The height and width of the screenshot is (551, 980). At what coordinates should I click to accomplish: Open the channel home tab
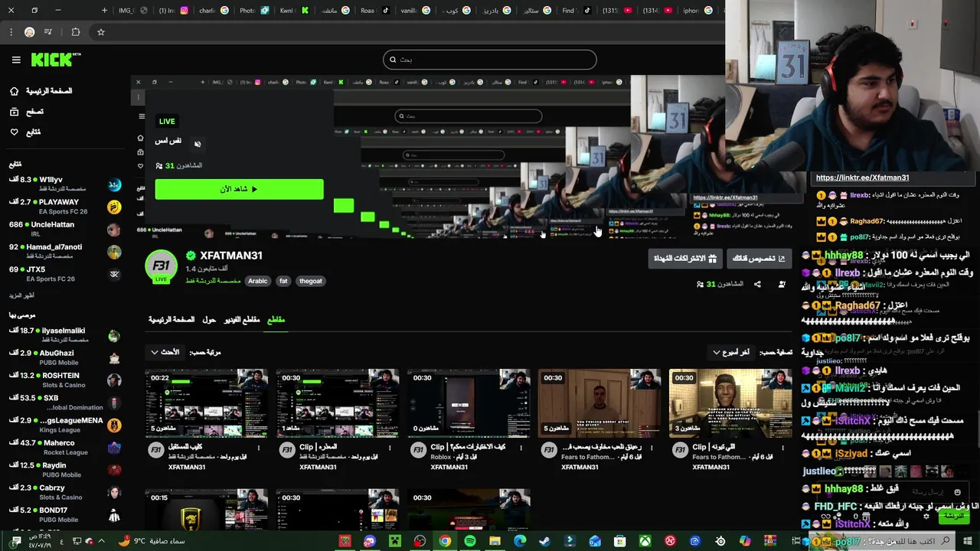pos(171,319)
